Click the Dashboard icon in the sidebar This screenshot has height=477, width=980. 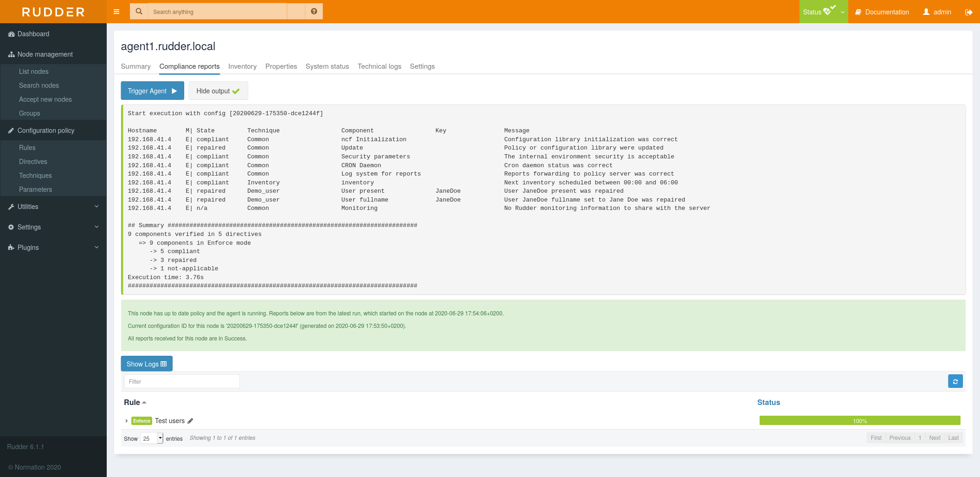point(11,34)
